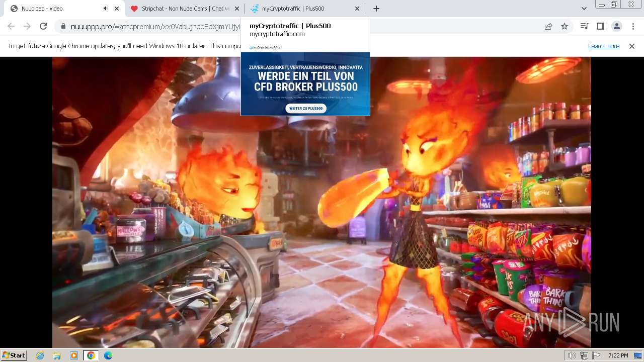Viewport: 644px width, 362px height.
Task: Select the Chrome taskbar icon
Action: [x=91, y=355]
